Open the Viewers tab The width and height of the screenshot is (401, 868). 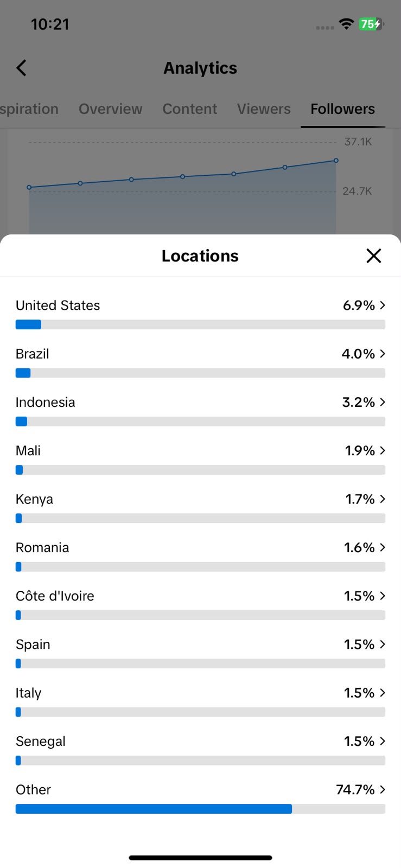[x=264, y=109]
